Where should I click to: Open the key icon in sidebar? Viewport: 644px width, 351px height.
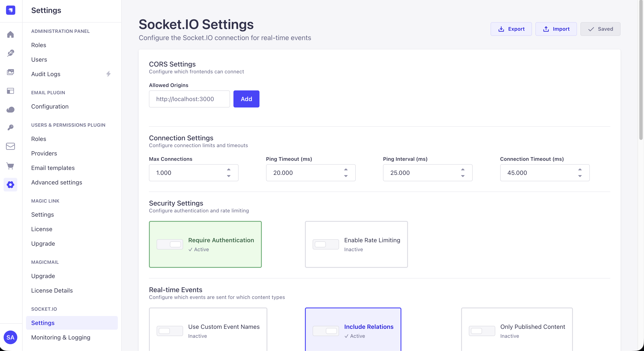pyautogui.click(x=10, y=127)
